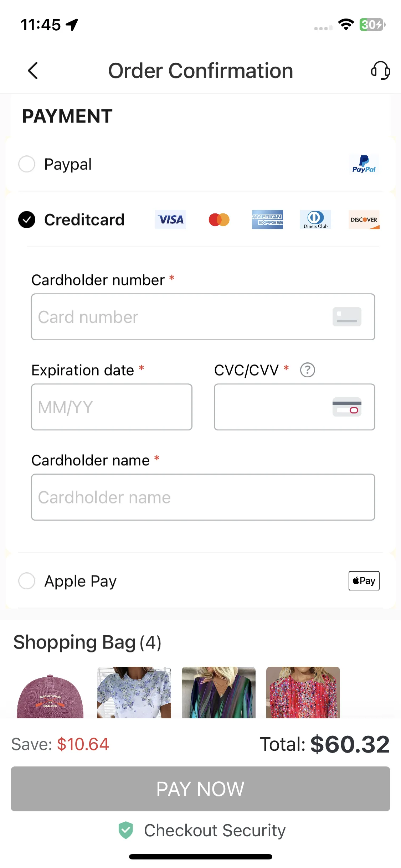
Task: Focus the Cardholder name field
Action: [x=203, y=497]
